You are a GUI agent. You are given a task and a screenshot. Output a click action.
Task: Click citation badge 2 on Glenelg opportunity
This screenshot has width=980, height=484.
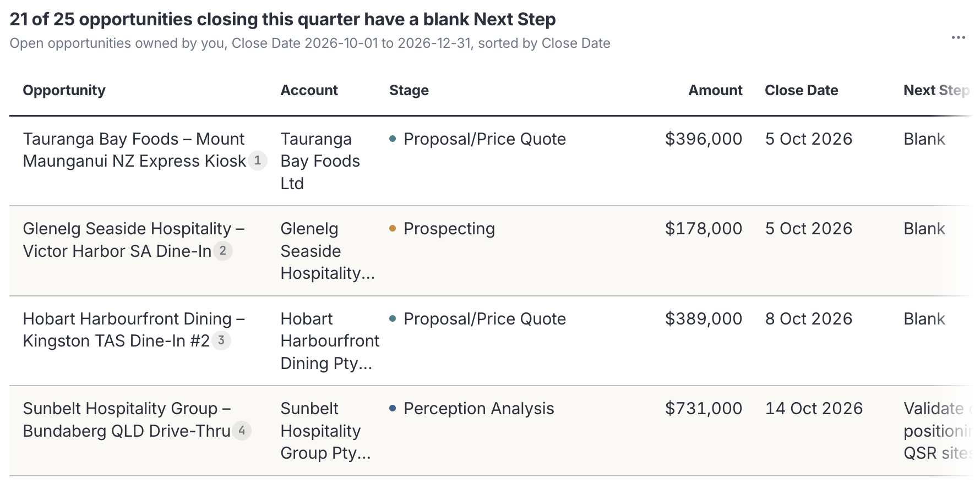tap(222, 251)
